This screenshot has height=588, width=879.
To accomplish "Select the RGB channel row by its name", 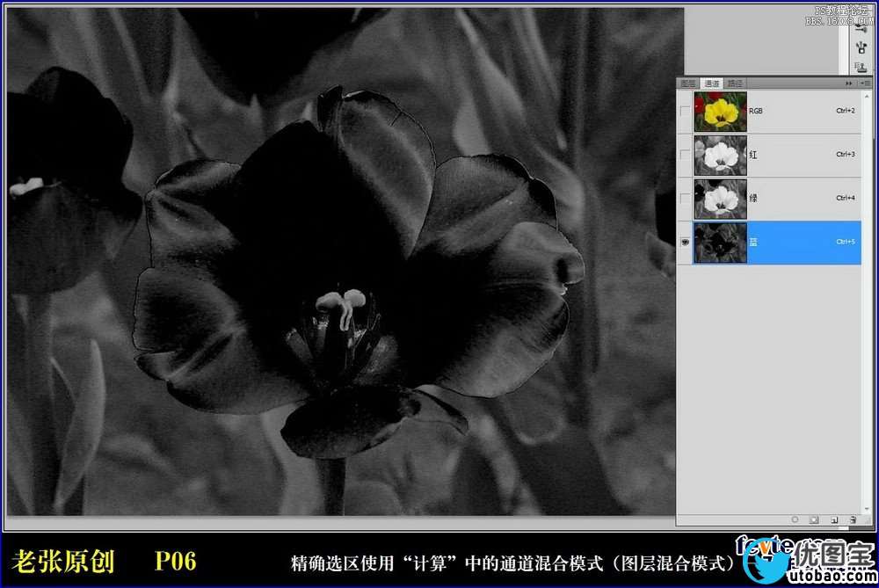I will 756,112.
